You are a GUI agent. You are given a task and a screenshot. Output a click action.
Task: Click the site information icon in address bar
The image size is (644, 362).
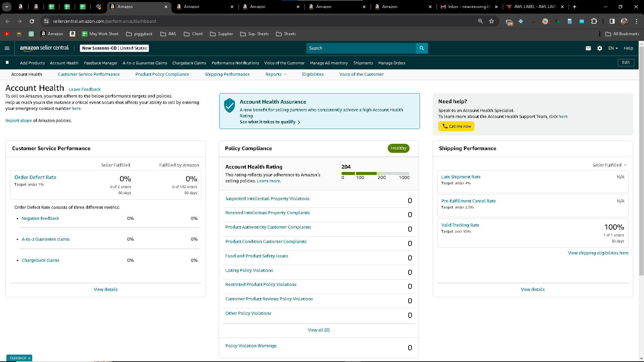click(x=46, y=21)
